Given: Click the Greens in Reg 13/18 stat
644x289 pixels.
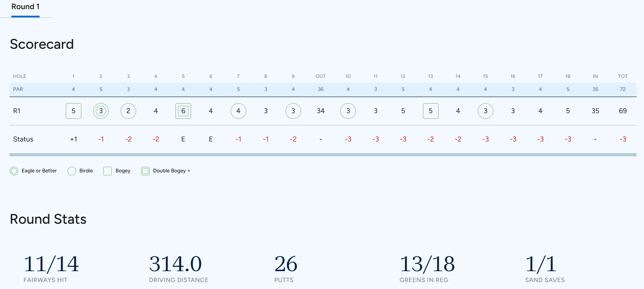Looking at the screenshot, I should coord(427,269).
